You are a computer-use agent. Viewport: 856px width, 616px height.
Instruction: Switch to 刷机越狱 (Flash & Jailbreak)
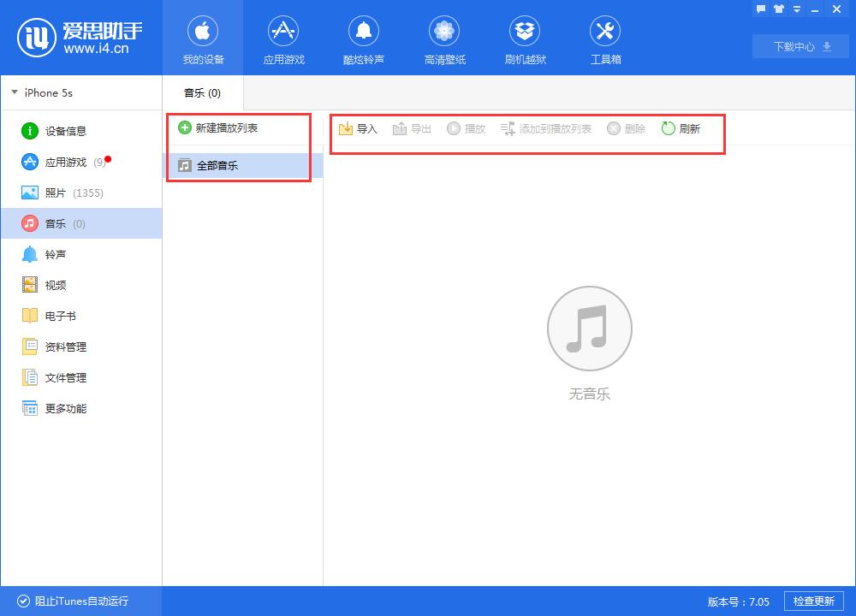[525, 38]
